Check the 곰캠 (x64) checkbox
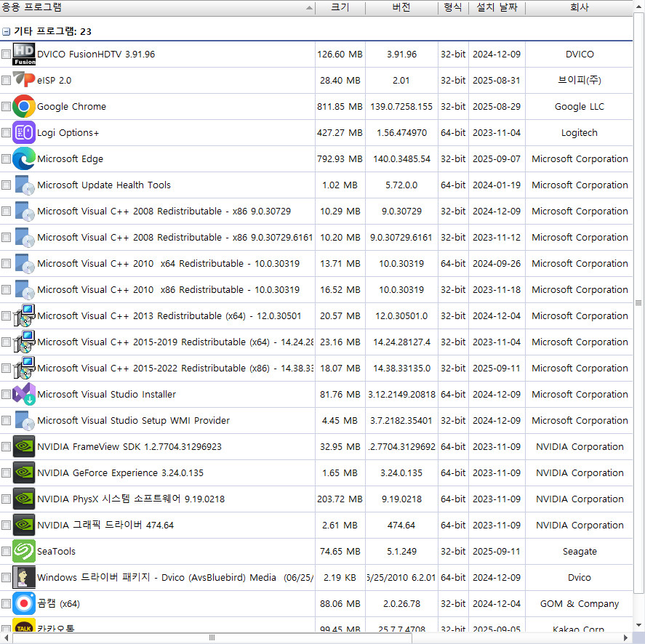The width and height of the screenshot is (645, 644). [6, 604]
